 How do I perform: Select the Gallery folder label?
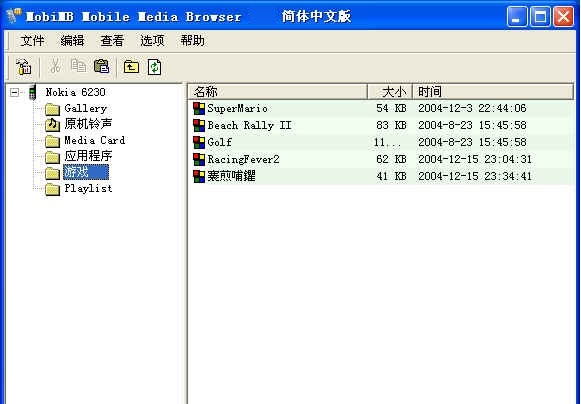(x=86, y=109)
